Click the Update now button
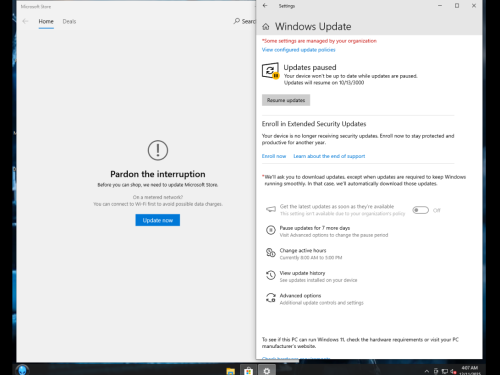This screenshot has height=375, width=500. 158,220
